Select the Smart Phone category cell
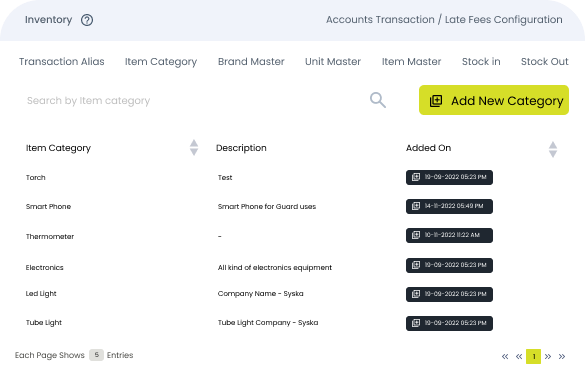 pyautogui.click(x=48, y=206)
